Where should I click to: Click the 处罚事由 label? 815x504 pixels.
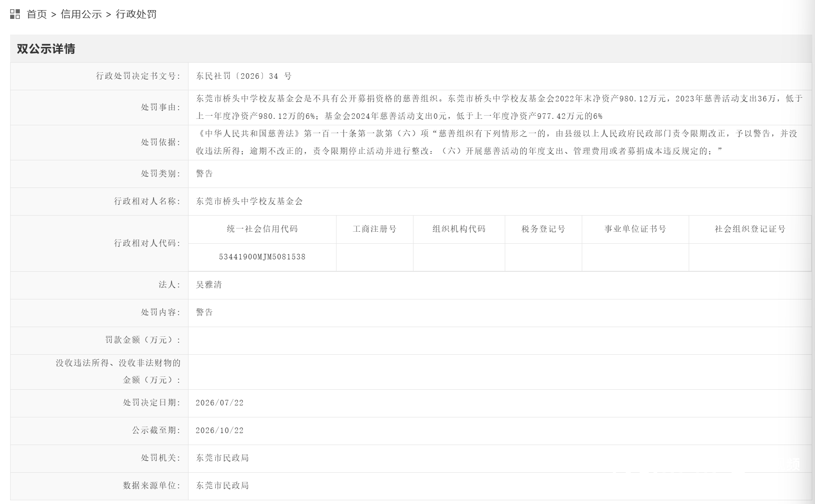click(161, 107)
